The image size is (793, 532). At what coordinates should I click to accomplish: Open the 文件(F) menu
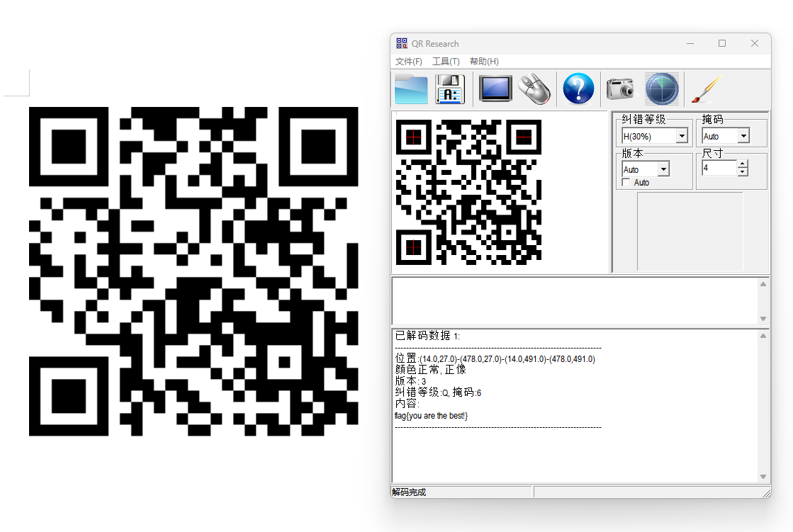(x=409, y=61)
